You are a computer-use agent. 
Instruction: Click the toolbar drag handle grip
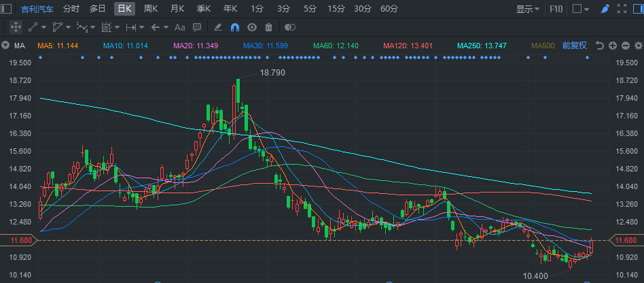(3, 28)
